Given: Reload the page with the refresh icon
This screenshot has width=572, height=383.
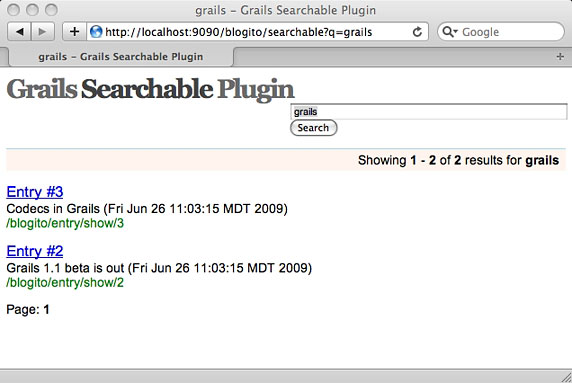Looking at the screenshot, I should click(417, 32).
